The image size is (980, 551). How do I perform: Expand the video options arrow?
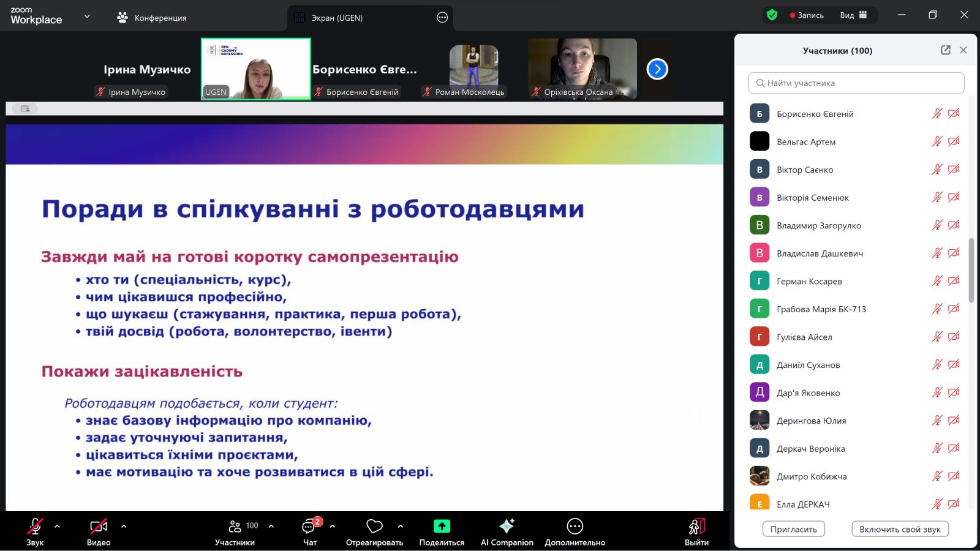point(124,526)
